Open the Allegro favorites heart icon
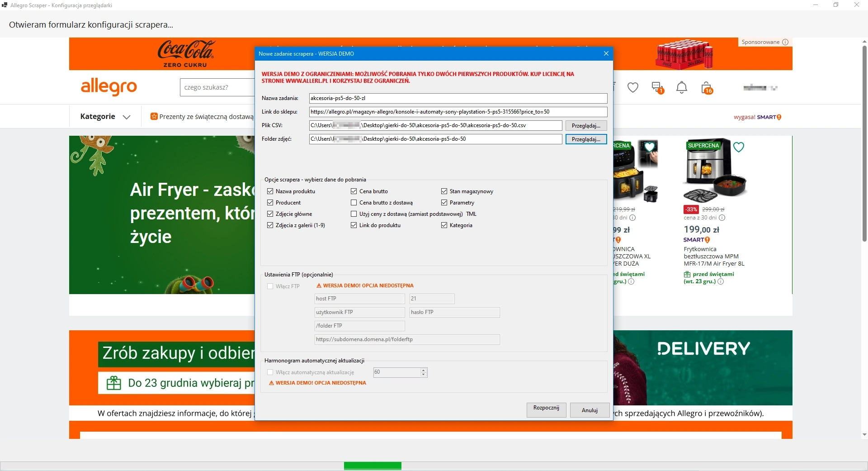This screenshot has width=868, height=471. (632, 88)
